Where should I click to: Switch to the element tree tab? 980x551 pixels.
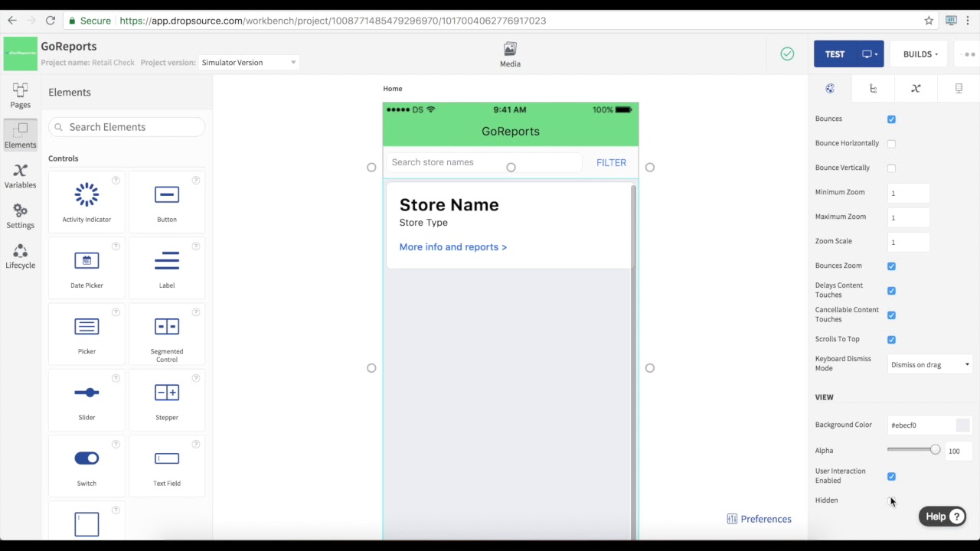coord(873,89)
